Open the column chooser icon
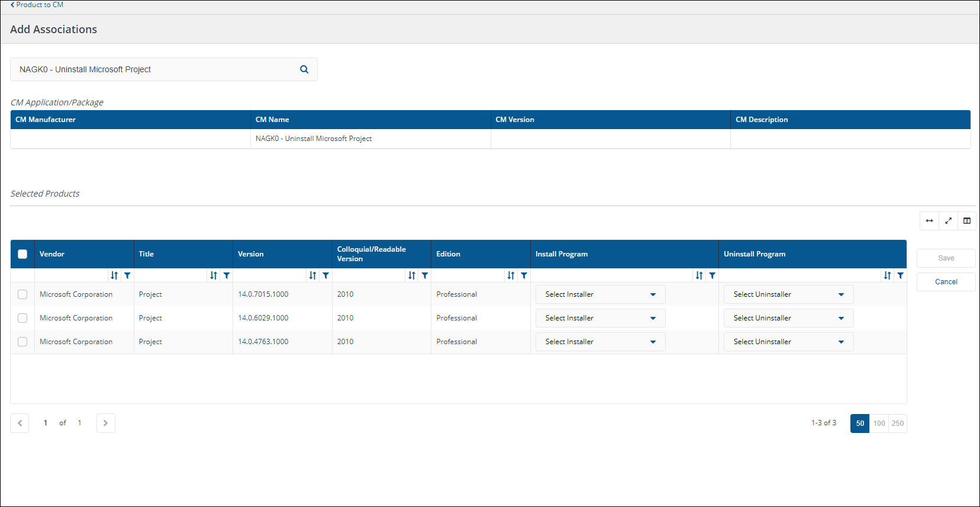980x507 pixels. 967,221
